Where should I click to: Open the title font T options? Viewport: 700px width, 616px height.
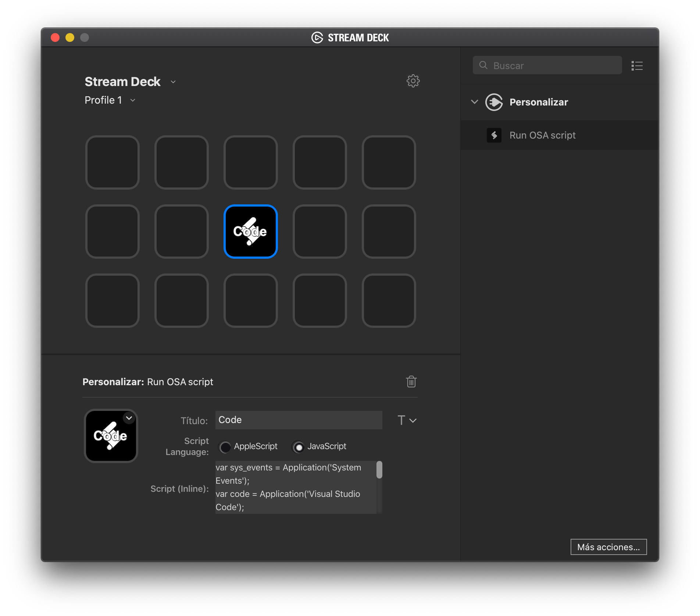click(407, 420)
